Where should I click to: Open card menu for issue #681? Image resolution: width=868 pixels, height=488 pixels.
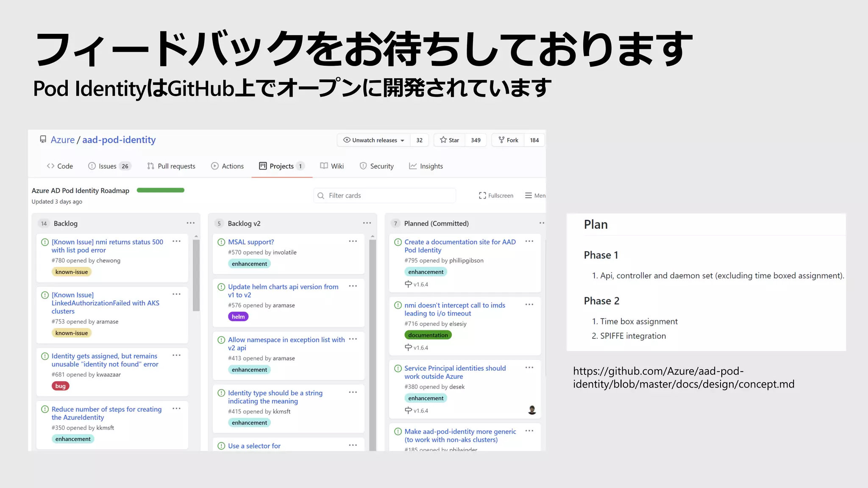[x=177, y=355]
